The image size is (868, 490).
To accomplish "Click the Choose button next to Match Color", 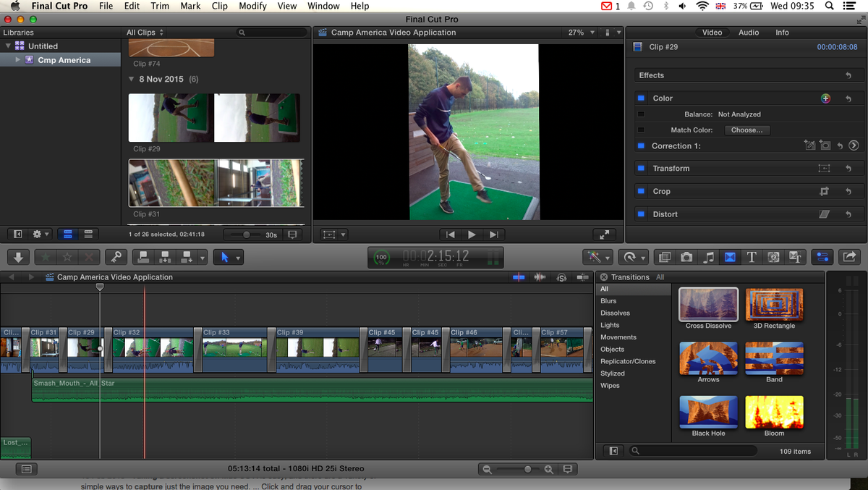I will coord(747,130).
